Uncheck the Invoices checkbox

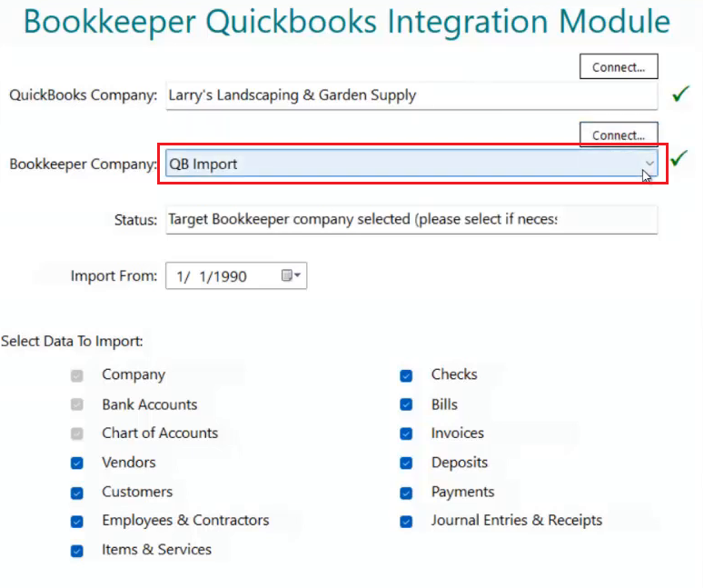click(x=406, y=434)
